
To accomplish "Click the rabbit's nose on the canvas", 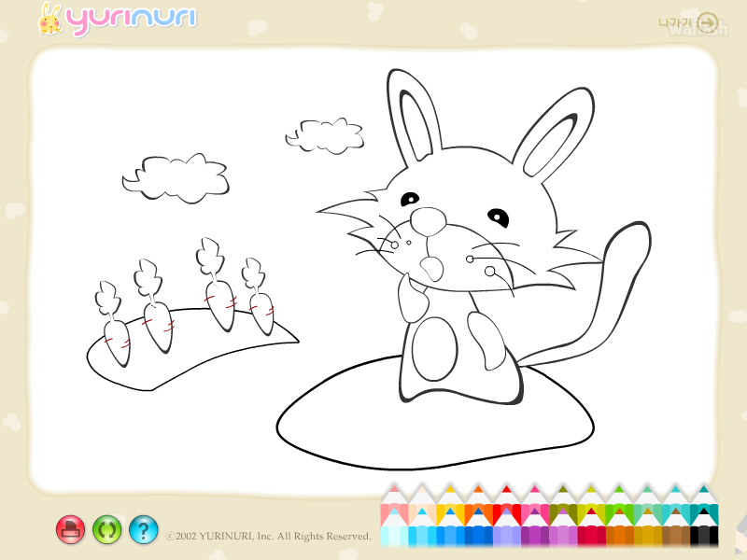I will coord(429,222).
